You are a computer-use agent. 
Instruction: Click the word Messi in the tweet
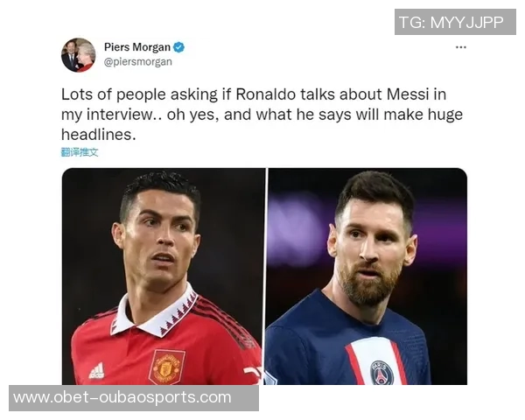[x=408, y=94]
